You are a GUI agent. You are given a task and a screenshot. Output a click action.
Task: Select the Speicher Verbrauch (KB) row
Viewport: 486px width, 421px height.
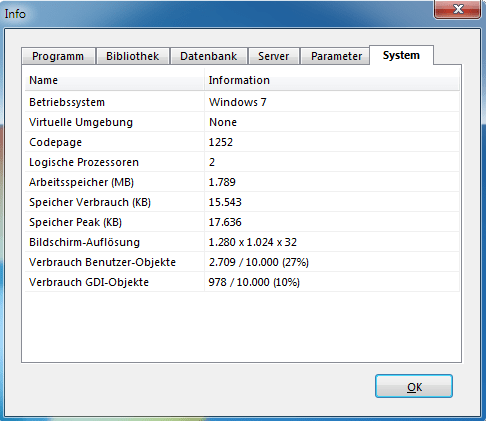242,202
